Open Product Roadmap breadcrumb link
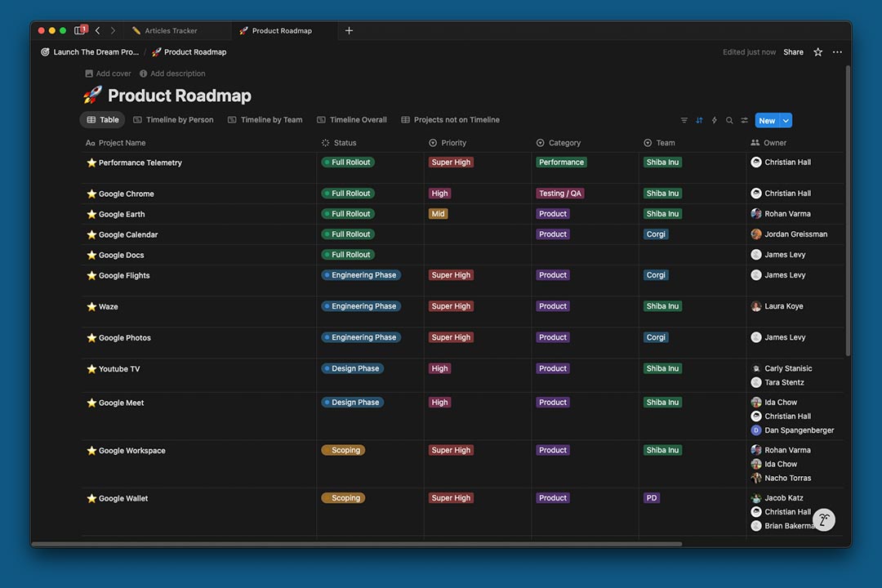882x588 pixels. click(189, 51)
